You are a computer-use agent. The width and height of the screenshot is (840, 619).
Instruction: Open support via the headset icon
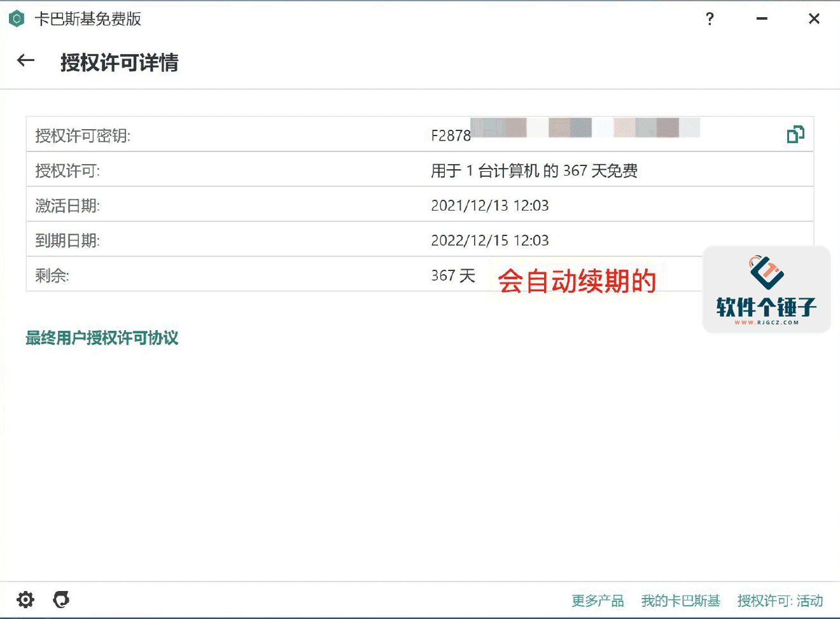61,599
